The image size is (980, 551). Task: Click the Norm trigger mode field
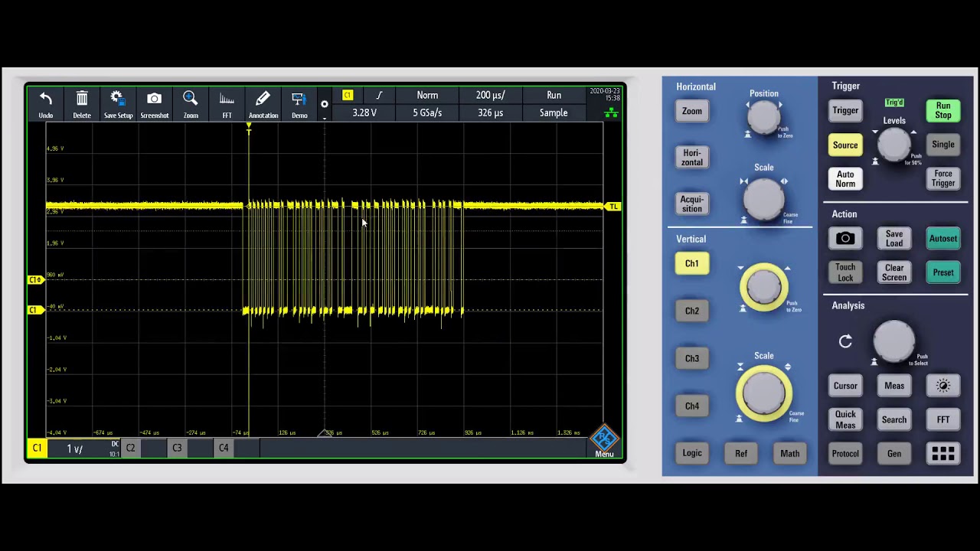point(427,95)
